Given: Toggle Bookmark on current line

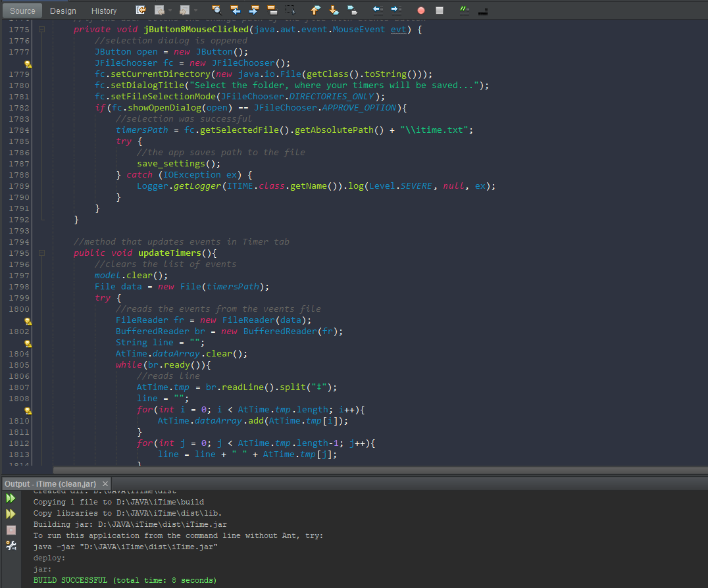Looking at the screenshot, I should (352, 11).
